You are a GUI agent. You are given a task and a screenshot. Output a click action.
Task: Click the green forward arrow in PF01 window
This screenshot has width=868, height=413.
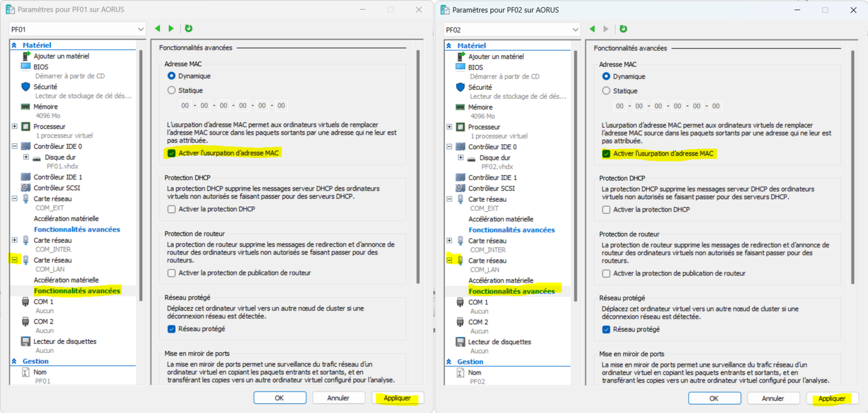(171, 29)
